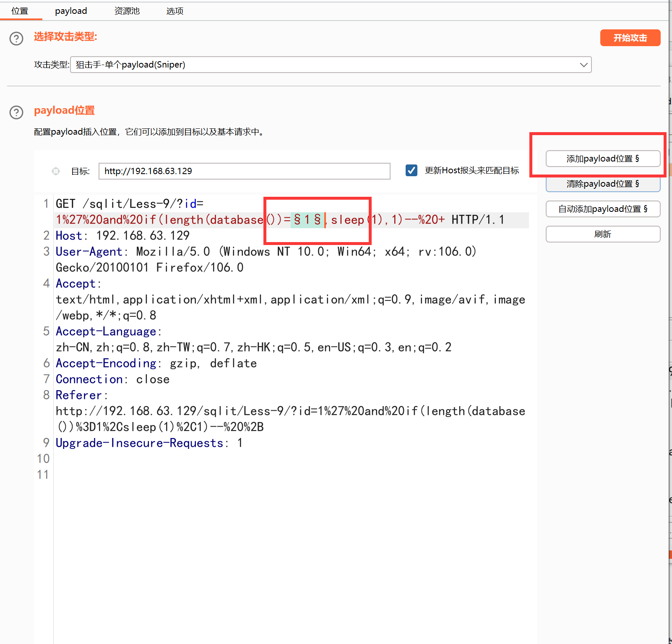672x644 pixels.
Task: Open help for attack type section
Action: point(16,39)
